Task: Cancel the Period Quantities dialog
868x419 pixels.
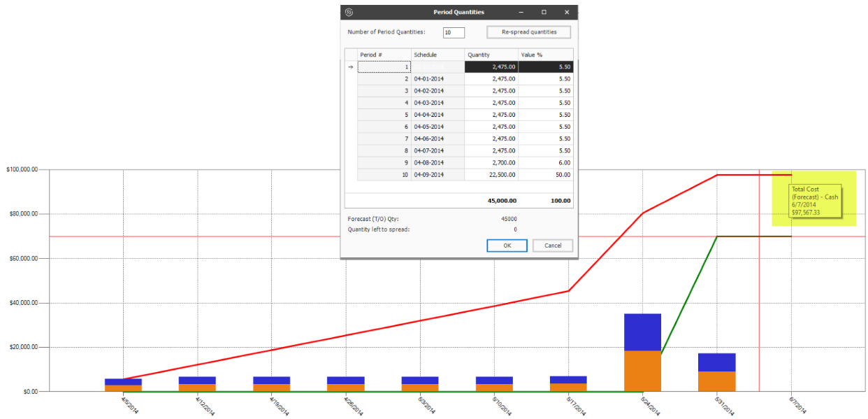Action: click(552, 246)
